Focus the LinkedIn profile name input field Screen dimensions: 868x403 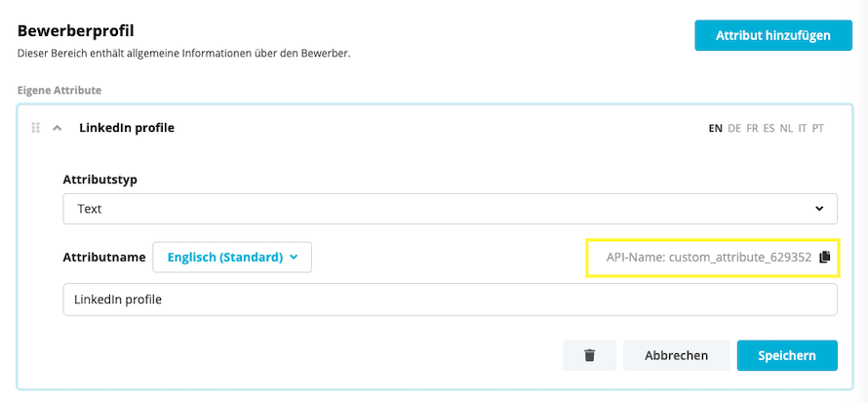tap(450, 300)
